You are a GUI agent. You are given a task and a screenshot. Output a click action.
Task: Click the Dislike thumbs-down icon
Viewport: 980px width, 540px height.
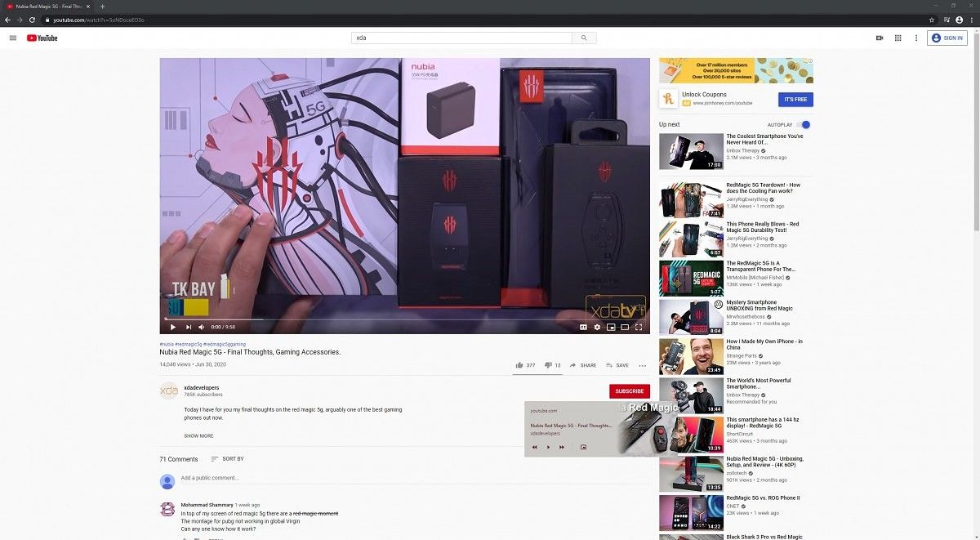pyautogui.click(x=549, y=365)
